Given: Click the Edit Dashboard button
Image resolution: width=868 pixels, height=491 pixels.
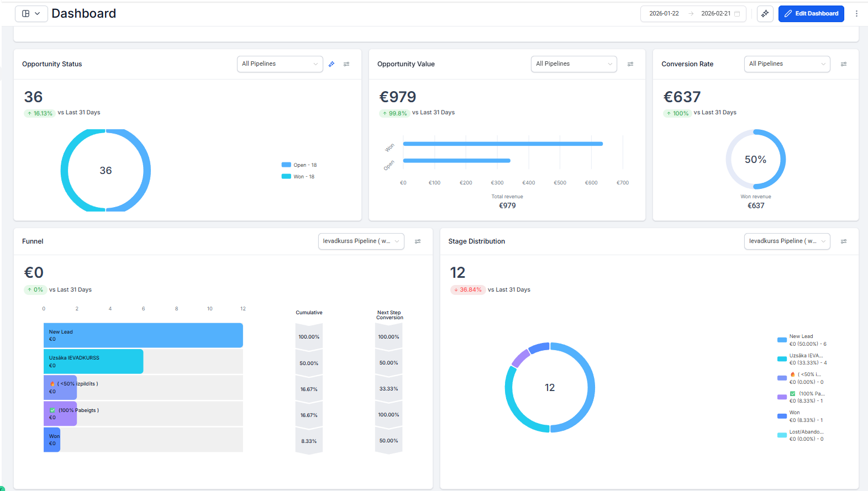Looking at the screenshot, I should (811, 13).
